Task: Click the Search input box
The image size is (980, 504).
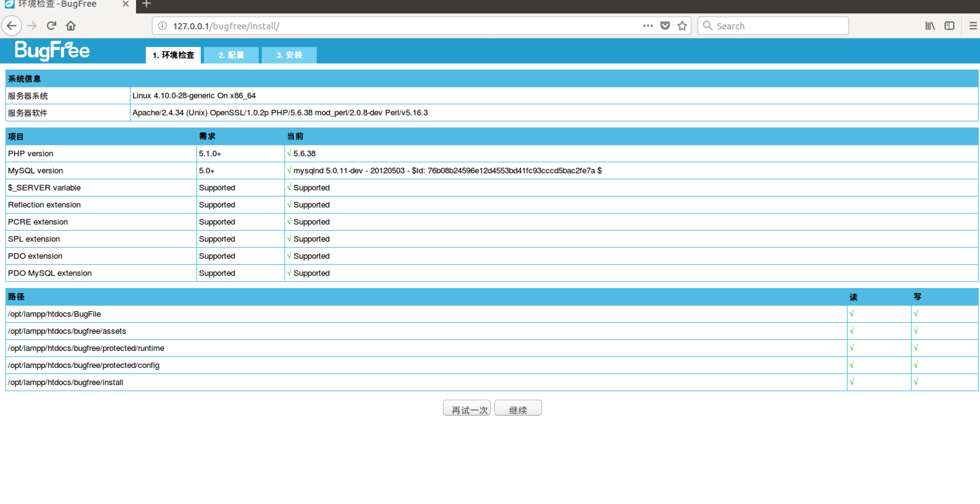Action: 773,26
